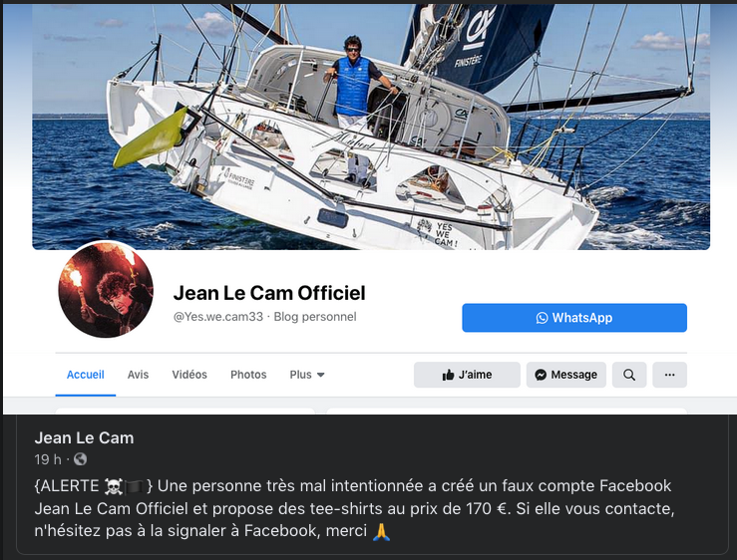
Task: Open Messenger via Message button
Action: [x=565, y=375]
